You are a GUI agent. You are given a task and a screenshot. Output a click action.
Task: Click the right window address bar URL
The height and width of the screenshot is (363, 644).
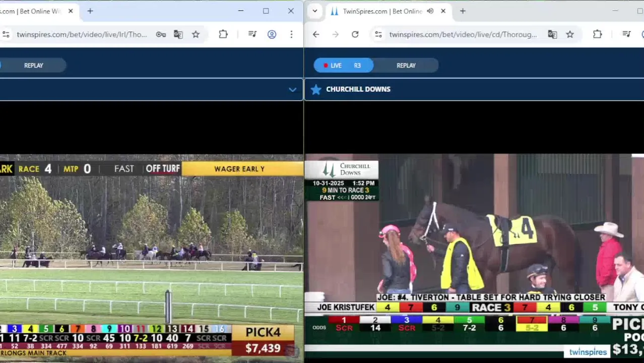click(x=463, y=34)
